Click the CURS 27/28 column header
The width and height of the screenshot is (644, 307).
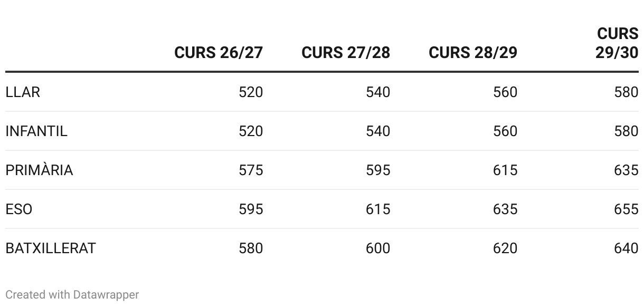coord(345,53)
